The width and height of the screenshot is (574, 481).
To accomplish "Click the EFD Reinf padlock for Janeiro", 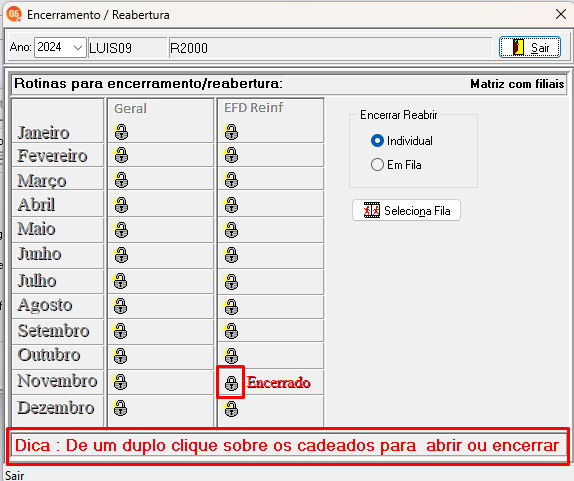I will click(231, 132).
